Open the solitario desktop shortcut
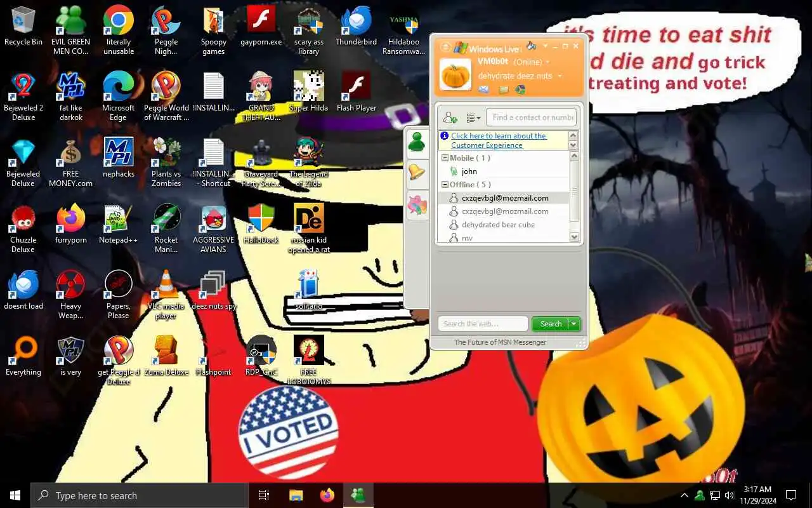This screenshot has height=508, width=812. click(309, 291)
